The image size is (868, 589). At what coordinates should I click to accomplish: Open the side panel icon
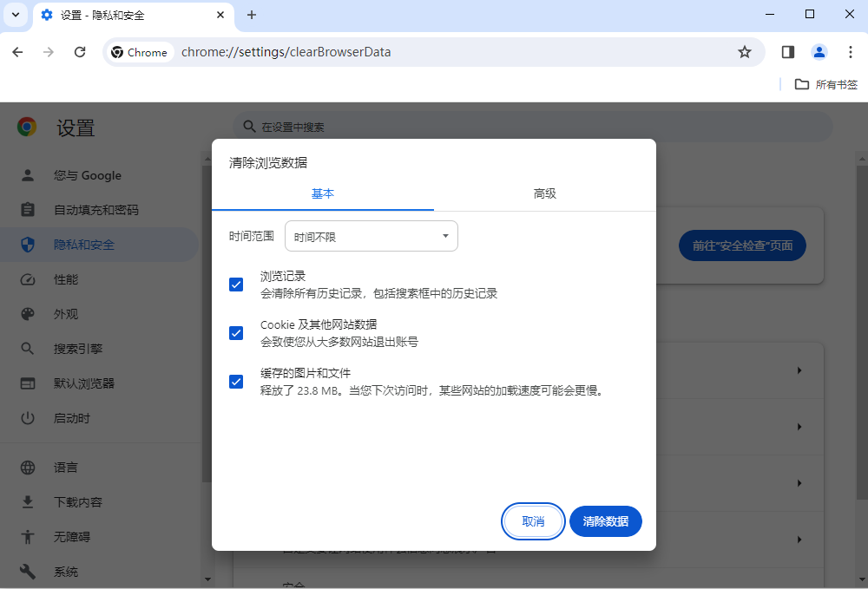pyautogui.click(x=787, y=52)
